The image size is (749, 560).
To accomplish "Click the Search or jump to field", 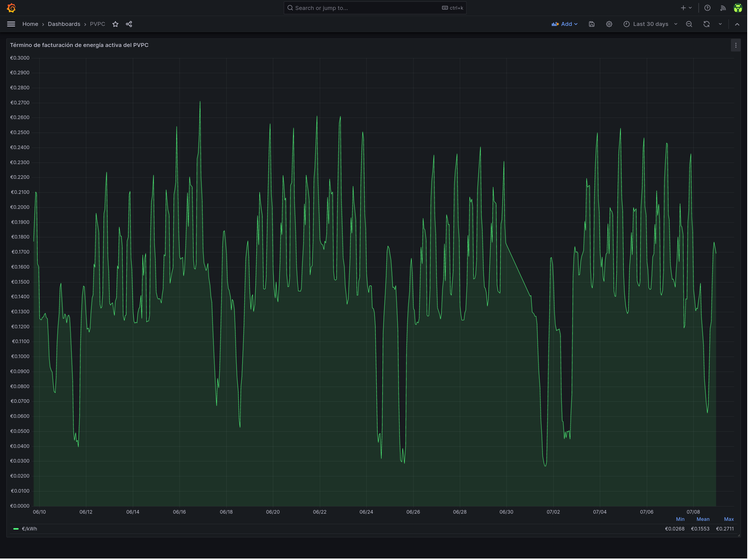I will tap(375, 8).
